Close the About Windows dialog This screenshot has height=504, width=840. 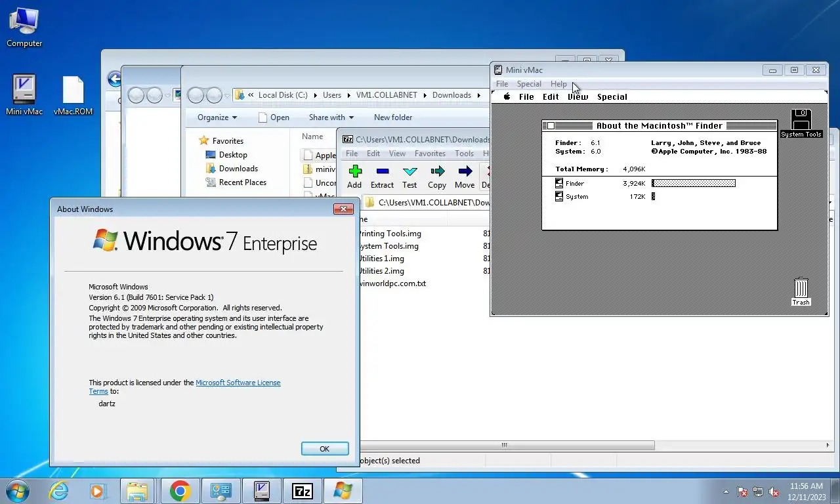click(x=343, y=209)
